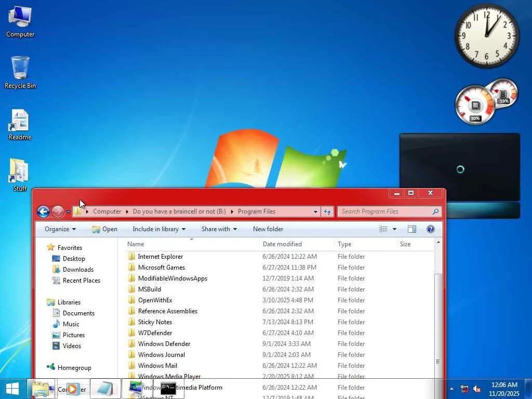Click the Notepad taskbar button
This screenshot has height=399, width=532.
[105, 389]
